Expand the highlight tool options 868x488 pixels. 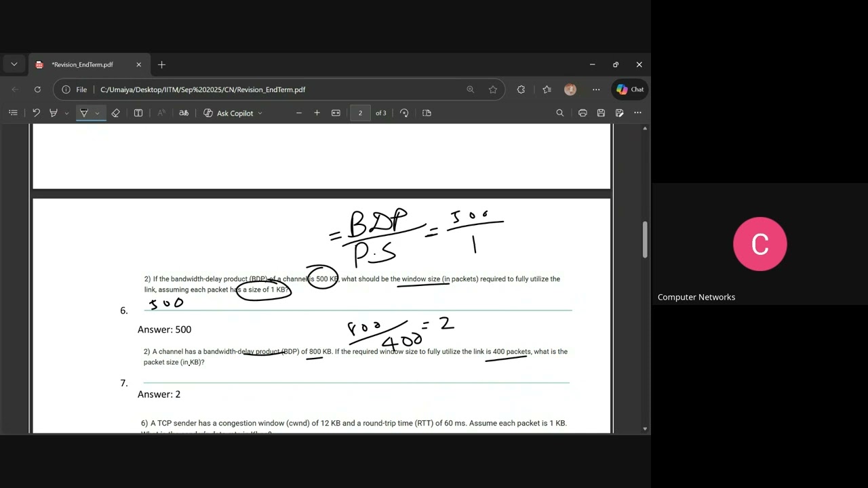[x=66, y=113]
